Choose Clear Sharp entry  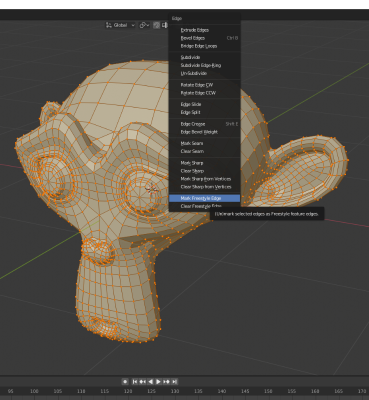coord(205,171)
